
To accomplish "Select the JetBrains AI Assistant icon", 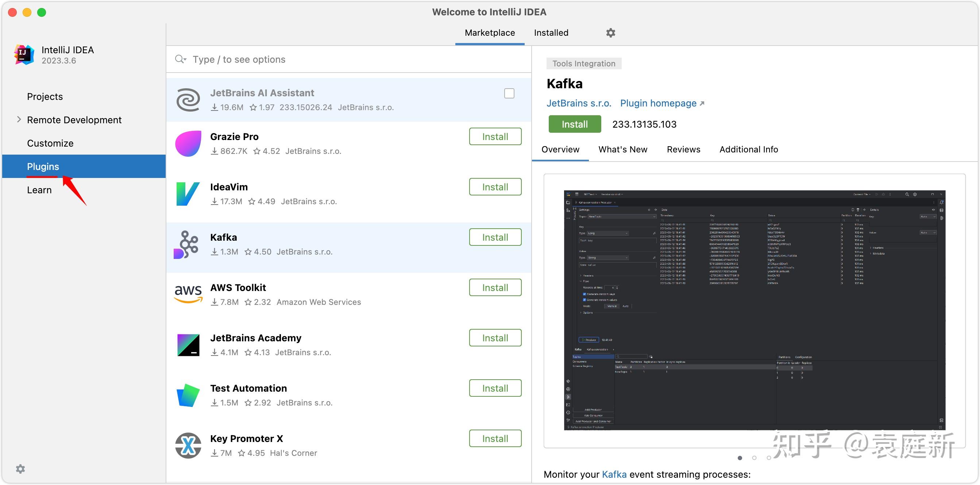I will pos(188,100).
